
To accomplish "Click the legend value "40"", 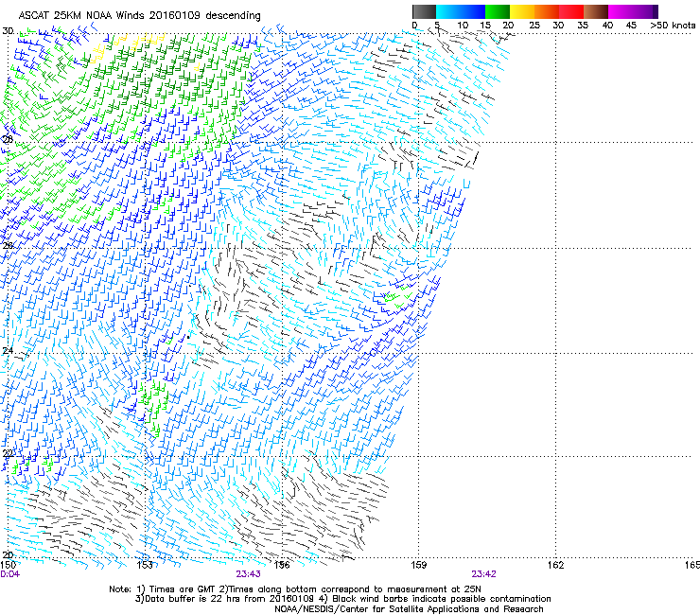I will [607, 26].
